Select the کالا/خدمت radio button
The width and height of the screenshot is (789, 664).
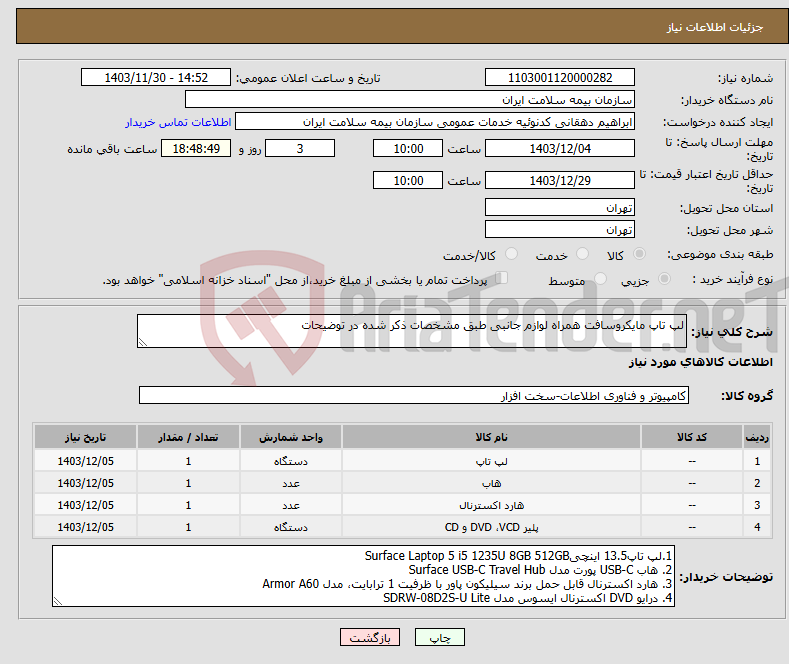click(511, 254)
